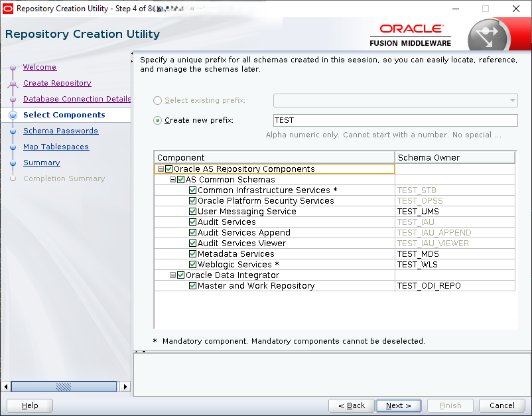Click the Next button
The width and height of the screenshot is (532, 416).
[x=399, y=405]
